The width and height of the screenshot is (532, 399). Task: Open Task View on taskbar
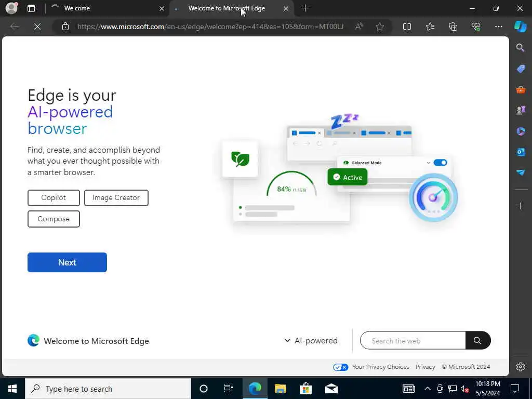(229, 389)
